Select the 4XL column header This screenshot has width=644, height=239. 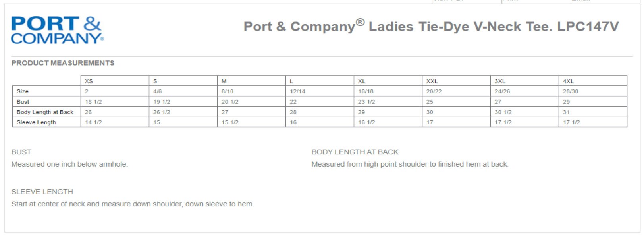593,81
